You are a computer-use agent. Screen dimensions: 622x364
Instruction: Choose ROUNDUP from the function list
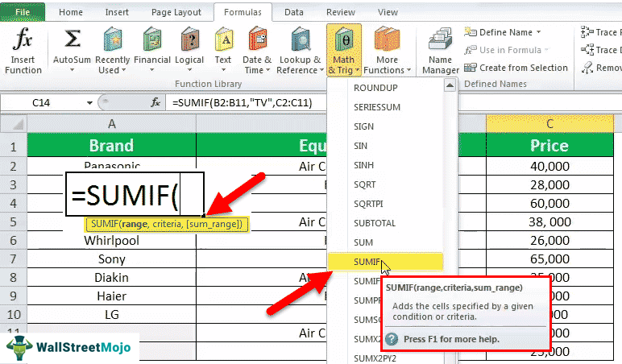tap(375, 88)
